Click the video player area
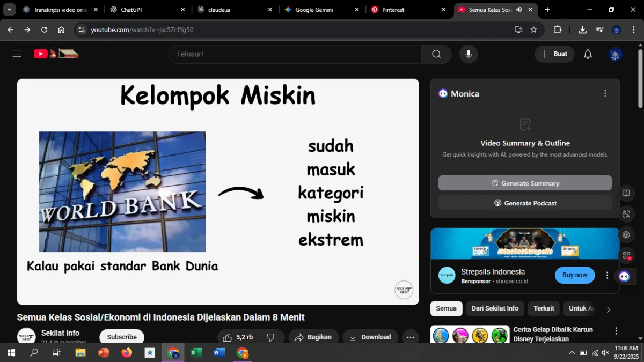Image resolution: width=644 pixels, height=362 pixels. point(218,192)
